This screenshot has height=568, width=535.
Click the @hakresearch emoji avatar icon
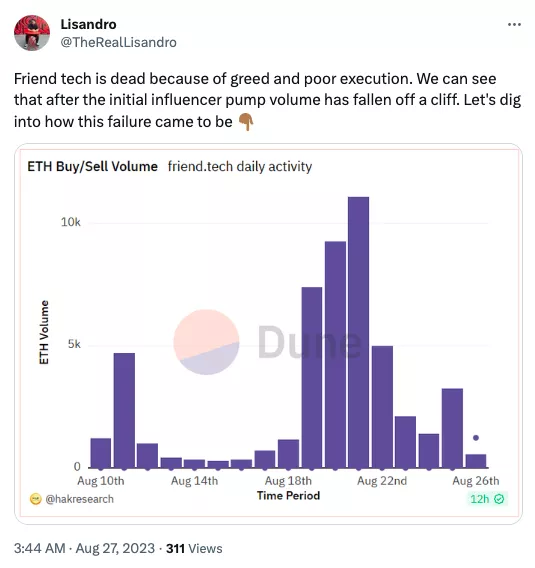[35, 499]
